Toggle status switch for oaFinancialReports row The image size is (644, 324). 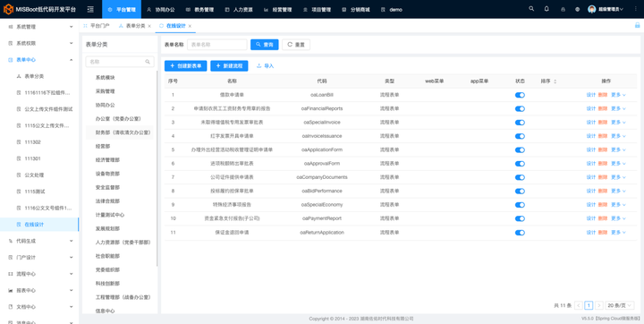pos(520,109)
